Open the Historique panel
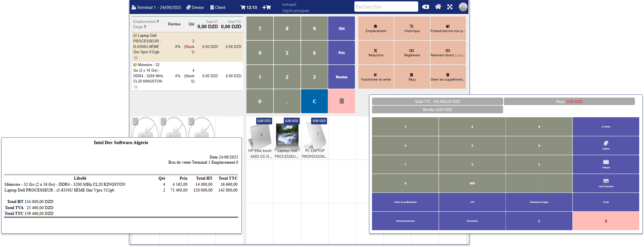The width and height of the screenshot is (644, 247). [x=412, y=28]
